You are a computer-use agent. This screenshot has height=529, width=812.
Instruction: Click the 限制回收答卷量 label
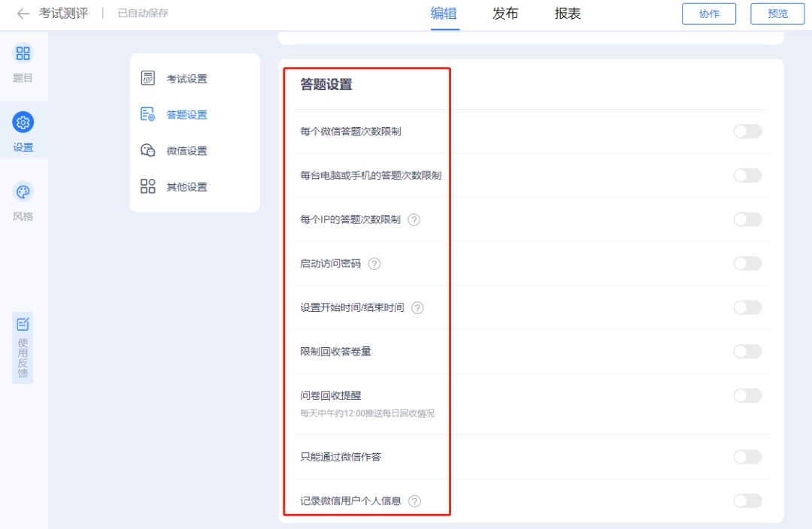point(335,352)
